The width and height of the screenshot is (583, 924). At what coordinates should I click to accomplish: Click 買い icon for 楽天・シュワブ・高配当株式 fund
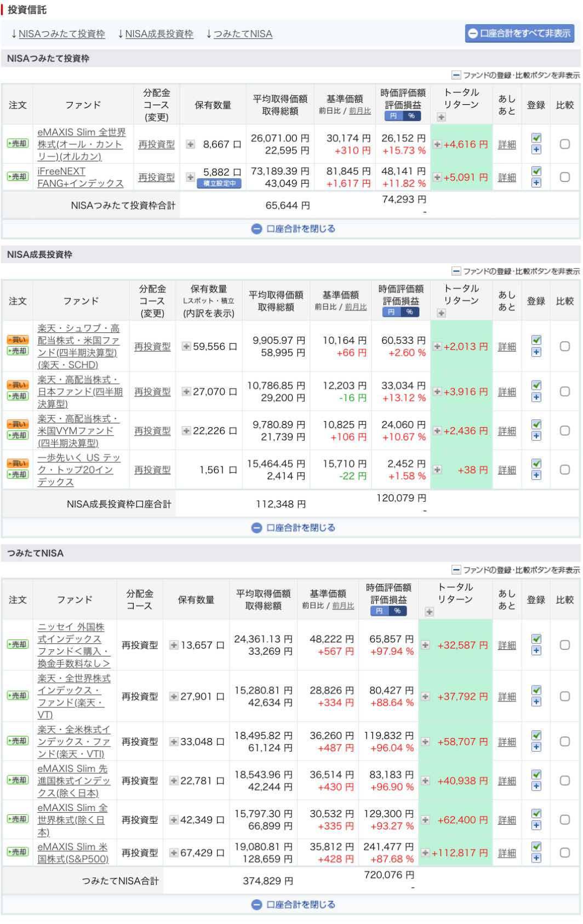(x=17, y=340)
